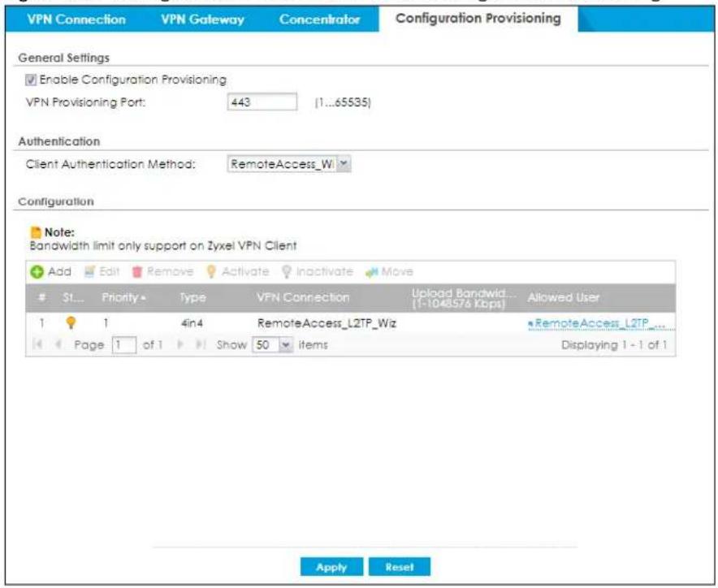
Task: Click the Inactivate bulb icon
Action: click(x=286, y=271)
